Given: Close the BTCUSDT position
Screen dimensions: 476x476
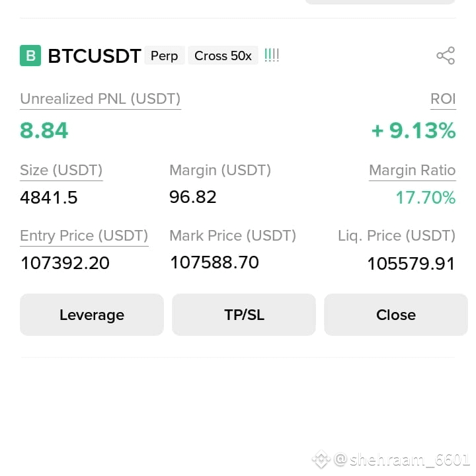Looking at the screenshot, I should click(x=396, y=315).
